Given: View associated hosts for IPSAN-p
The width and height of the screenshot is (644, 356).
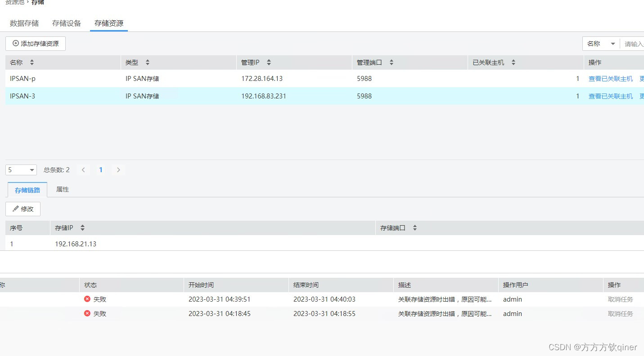Looking at the screenshot, I should click(x=611, y=79).
